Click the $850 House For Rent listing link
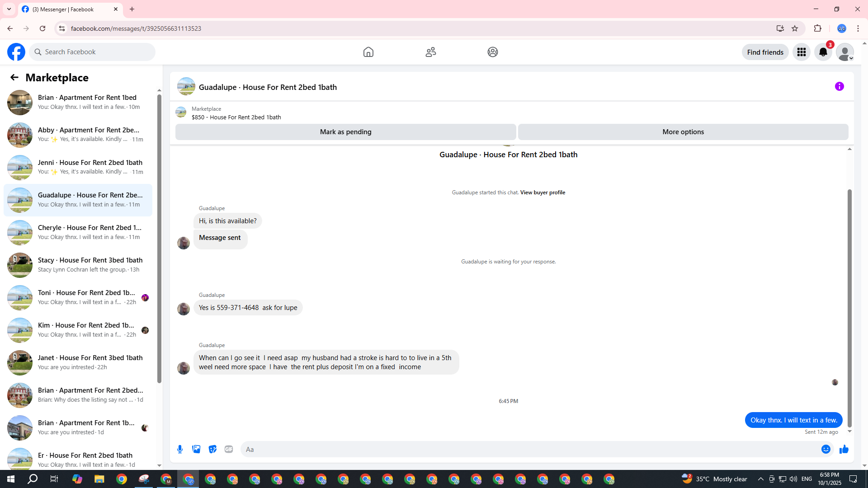 [236, 117]
